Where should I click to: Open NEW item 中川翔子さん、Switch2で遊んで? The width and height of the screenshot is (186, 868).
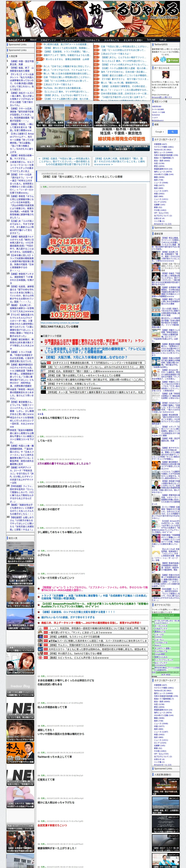click(x=93, y=653)
